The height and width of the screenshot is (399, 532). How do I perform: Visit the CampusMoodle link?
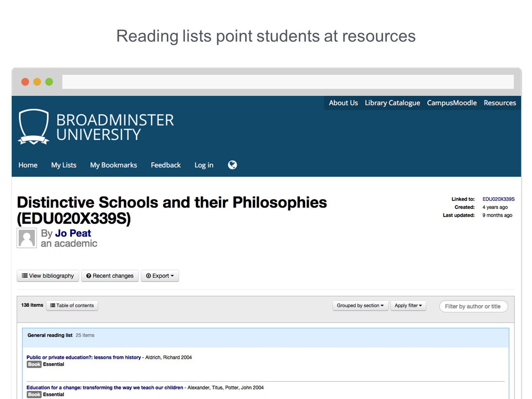pos(452,103)
